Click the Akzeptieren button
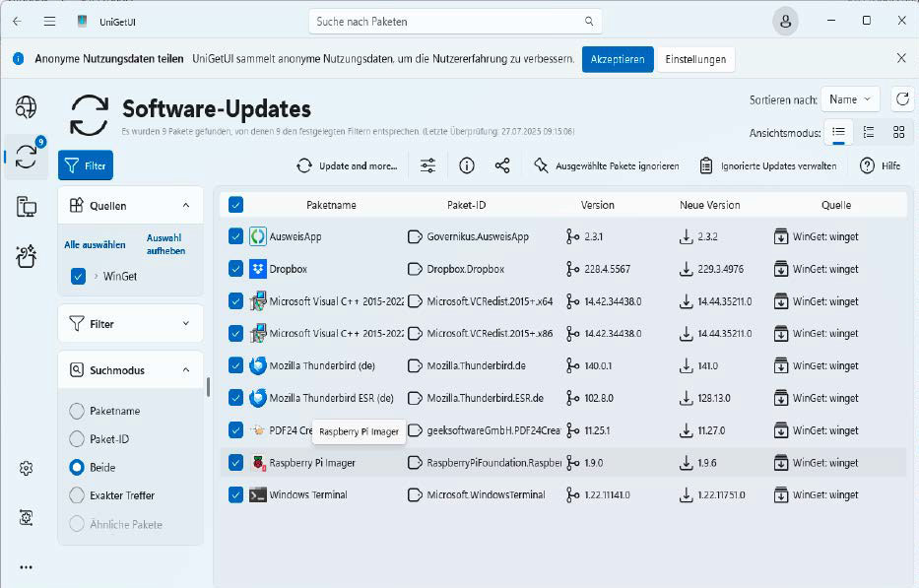The height and width of the screenshot is (588, 919). [618, 59]
